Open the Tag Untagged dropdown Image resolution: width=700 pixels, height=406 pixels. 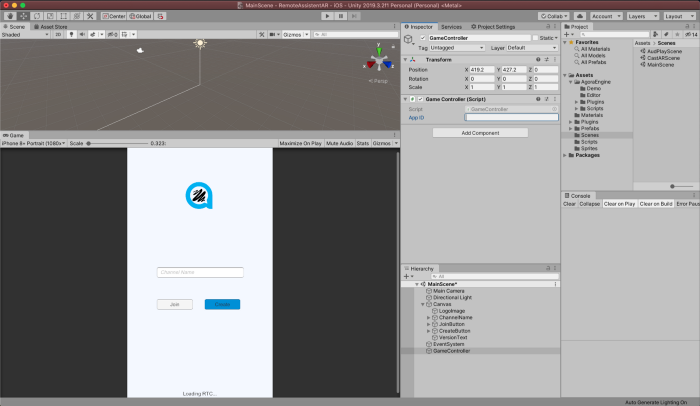click(x=457, y=48)
